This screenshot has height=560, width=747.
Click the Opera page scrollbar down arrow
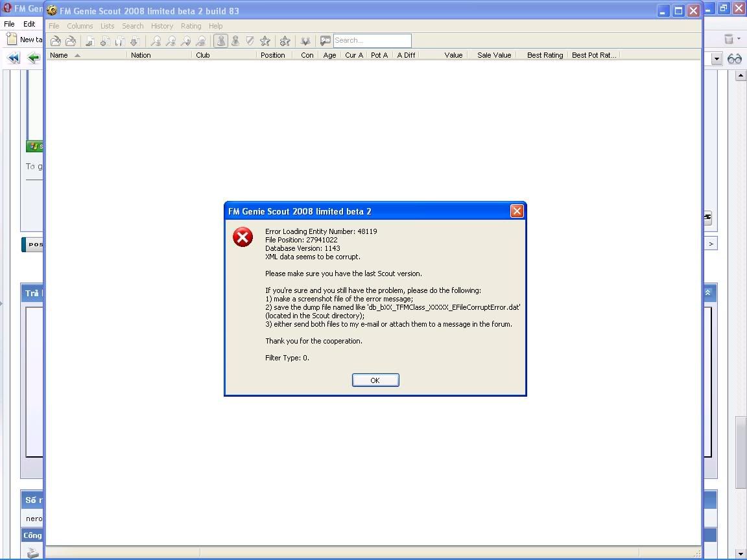pyautogui.click(x=741, y=555)
